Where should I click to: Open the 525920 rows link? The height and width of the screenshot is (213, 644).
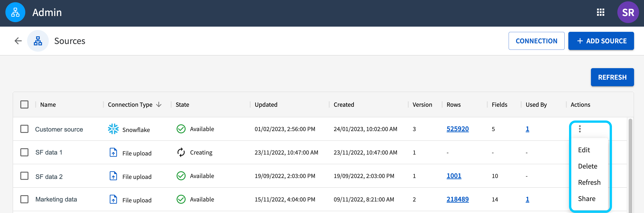[457, 129]
